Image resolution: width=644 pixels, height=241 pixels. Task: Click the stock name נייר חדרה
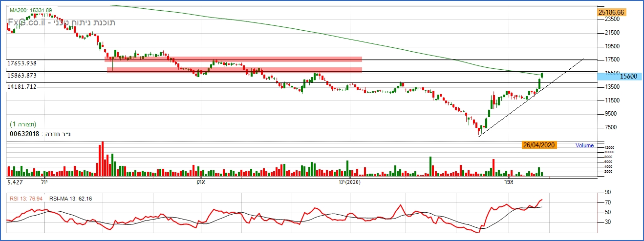[57, 134]
